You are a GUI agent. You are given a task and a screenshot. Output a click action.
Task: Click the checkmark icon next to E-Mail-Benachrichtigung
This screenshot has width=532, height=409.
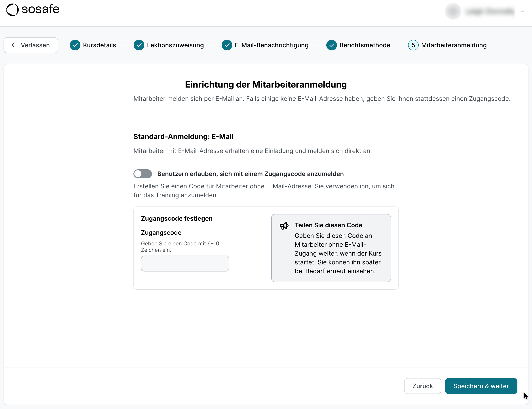[x=227, y=45]
